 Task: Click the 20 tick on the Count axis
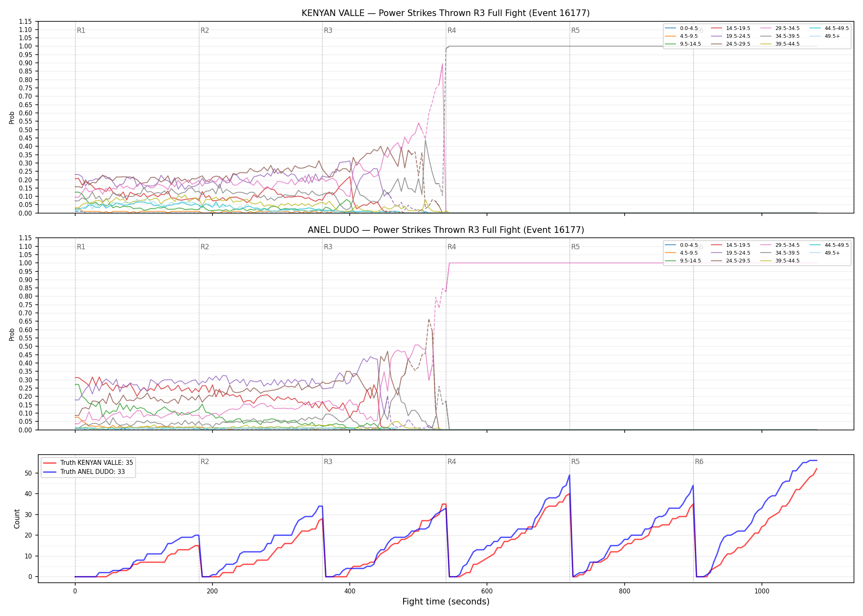tap(28, 535)
